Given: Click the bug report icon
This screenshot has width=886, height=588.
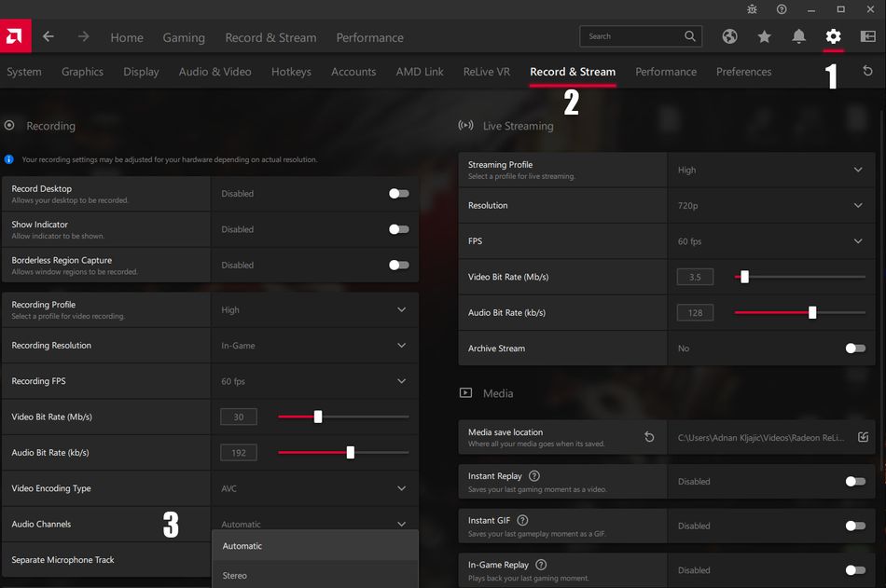Looking at the screenshot, I should pos(752,9).
